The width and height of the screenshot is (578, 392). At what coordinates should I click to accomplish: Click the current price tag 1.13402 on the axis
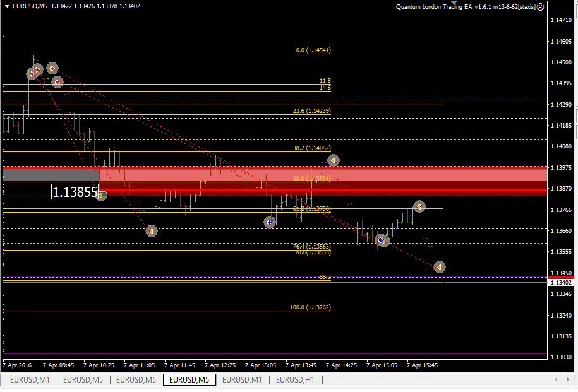(x=561, y=283)
